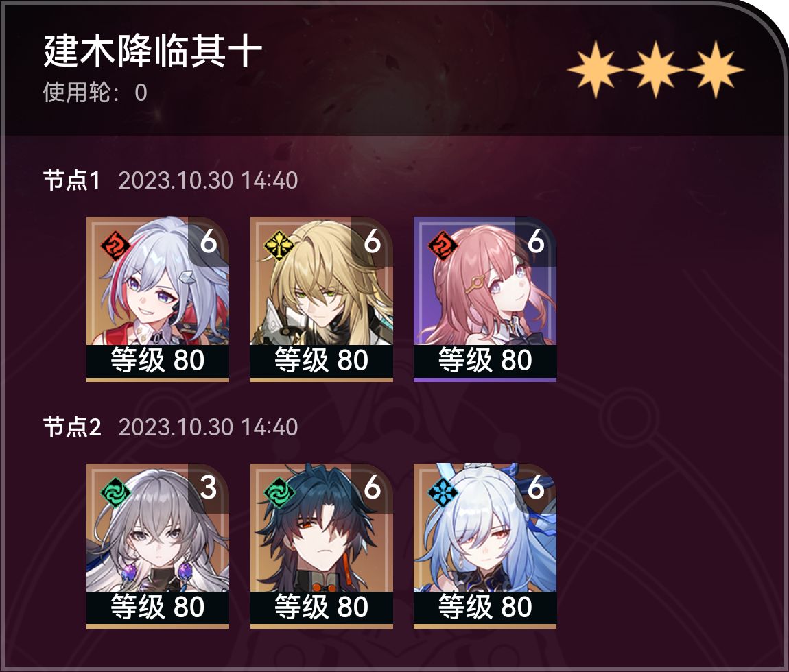789x672 pixels.
Task: Click the first gold star rating icon
Action: (x=596, y=69)
